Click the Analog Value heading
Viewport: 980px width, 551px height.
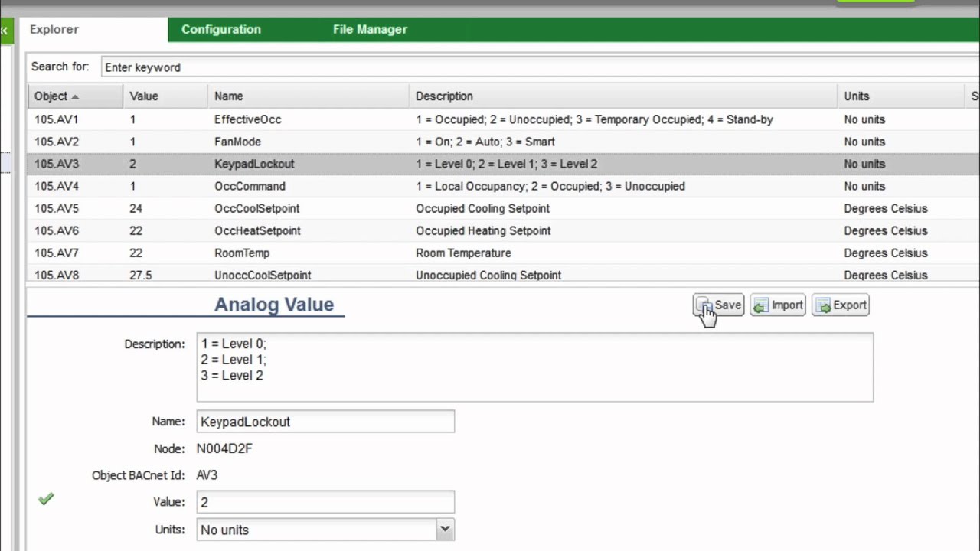274,305
